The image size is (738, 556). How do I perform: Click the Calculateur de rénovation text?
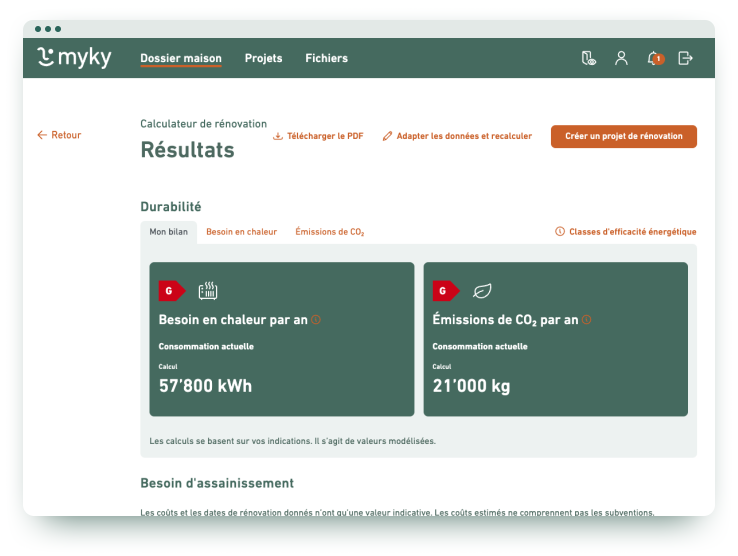pos(203,124)
